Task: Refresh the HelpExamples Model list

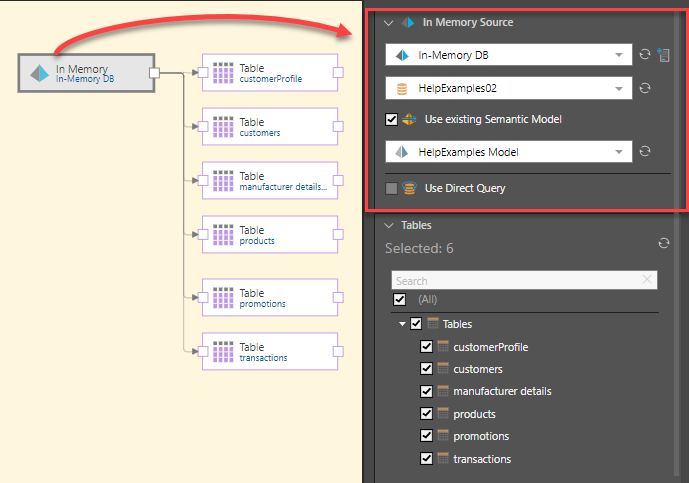Action: click(646, 152)
